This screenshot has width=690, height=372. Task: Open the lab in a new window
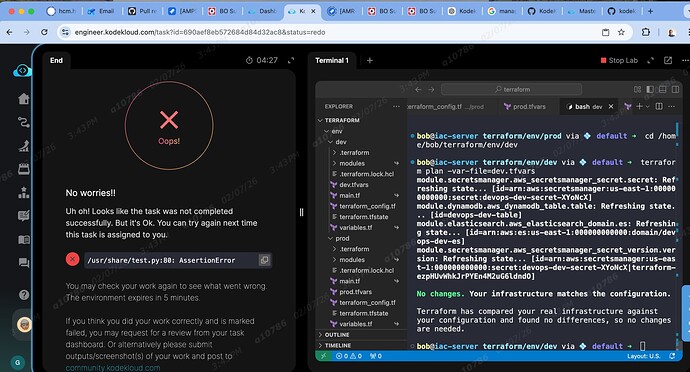(668, 60)
